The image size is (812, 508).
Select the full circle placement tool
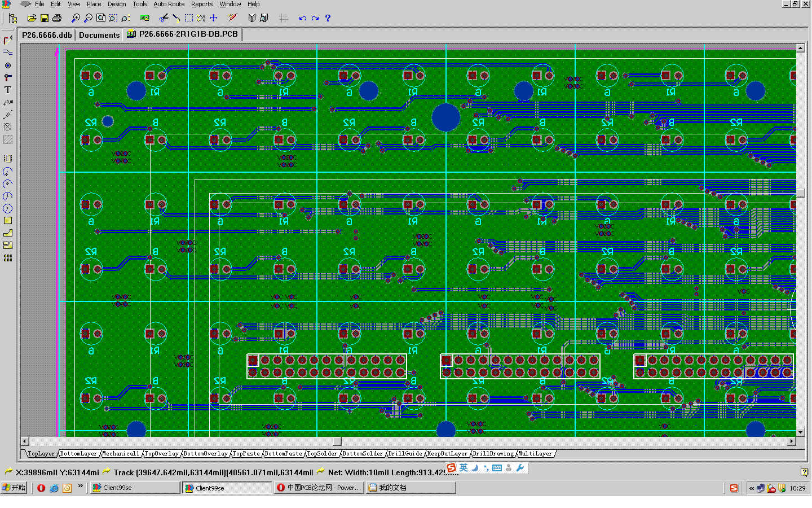tap(8, 208)
